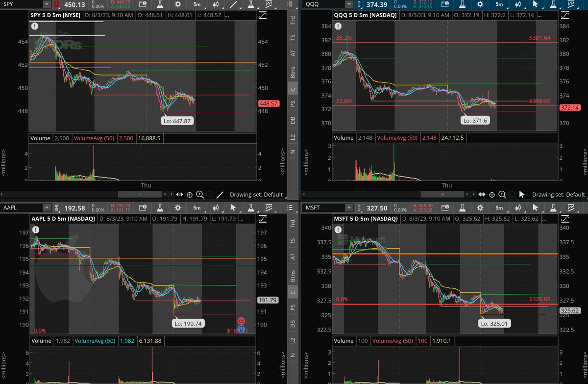The image size is (588, 384).
Task: Open Drawing set Default dropdown below SPY chart
Action: click(257, 195)
